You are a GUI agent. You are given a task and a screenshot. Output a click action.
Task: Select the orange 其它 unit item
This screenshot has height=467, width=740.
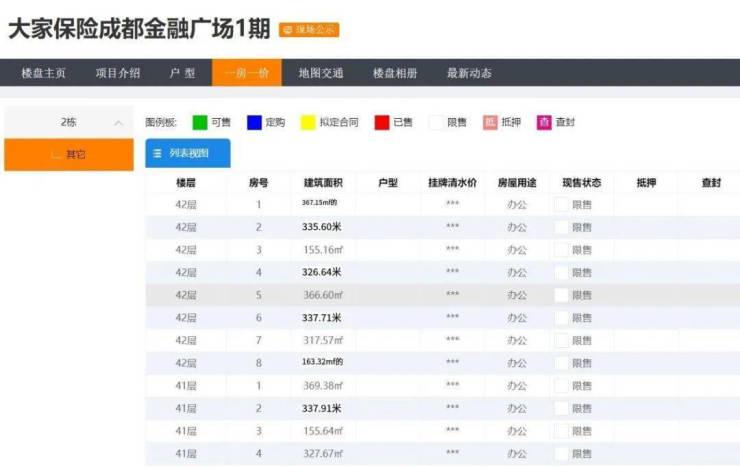click(x=69, y=154)
